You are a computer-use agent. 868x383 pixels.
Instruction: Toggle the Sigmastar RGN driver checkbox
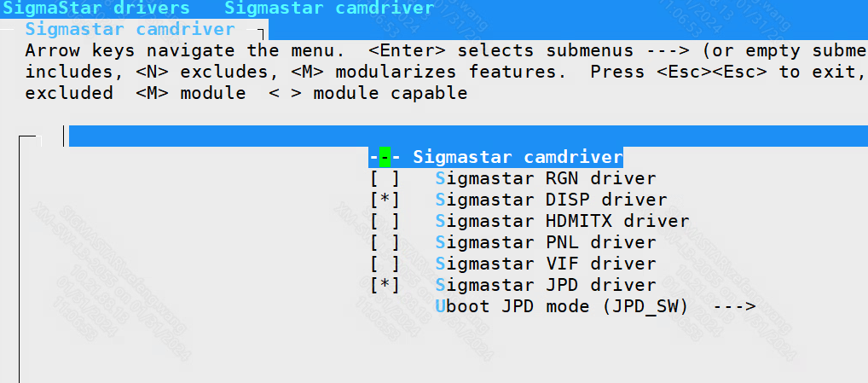(x=385, y=179)
